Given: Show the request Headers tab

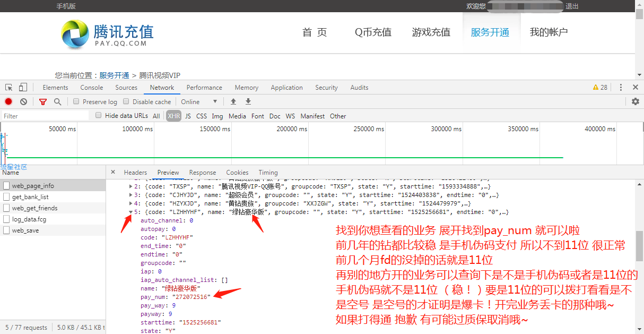Looking at the screenshot, I should point(135,173).
